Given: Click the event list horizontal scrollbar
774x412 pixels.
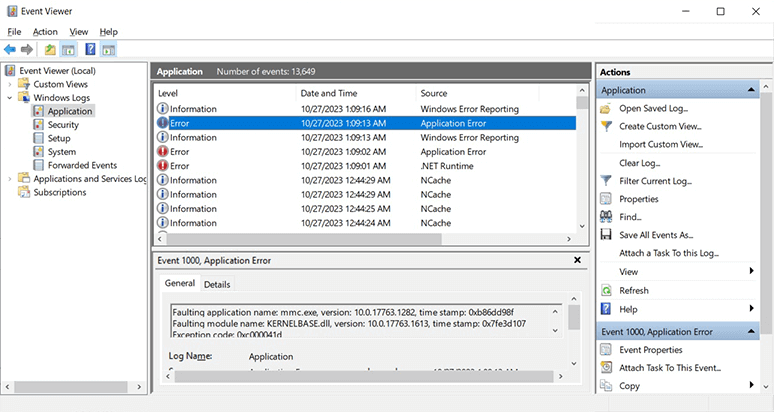Looking at the screenshot, I should (365, 239).
